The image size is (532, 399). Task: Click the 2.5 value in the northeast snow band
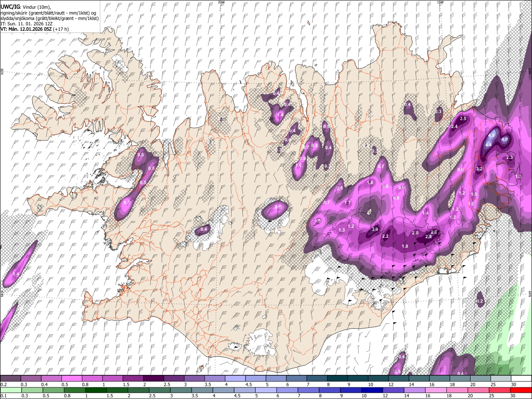463,119
